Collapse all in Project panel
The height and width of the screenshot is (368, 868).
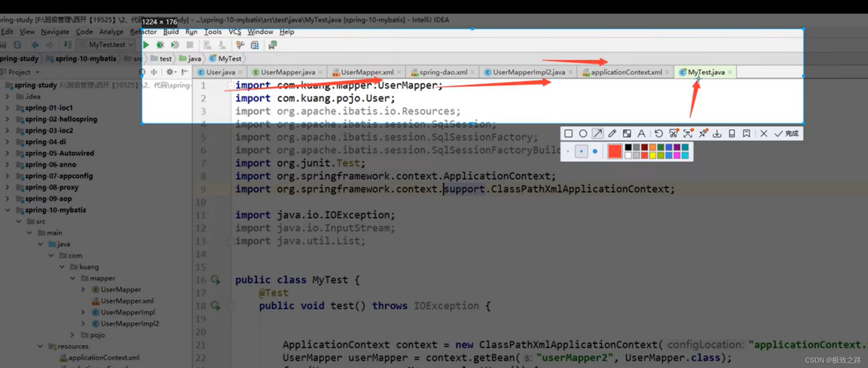pyautogui.click(x=154, y=72)
